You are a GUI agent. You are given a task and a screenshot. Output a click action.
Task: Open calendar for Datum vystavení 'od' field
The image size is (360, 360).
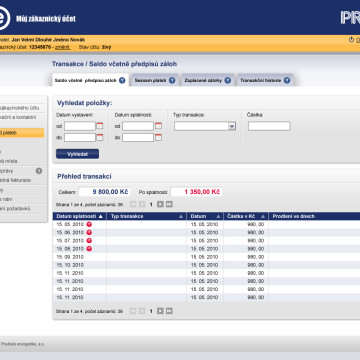100,126
